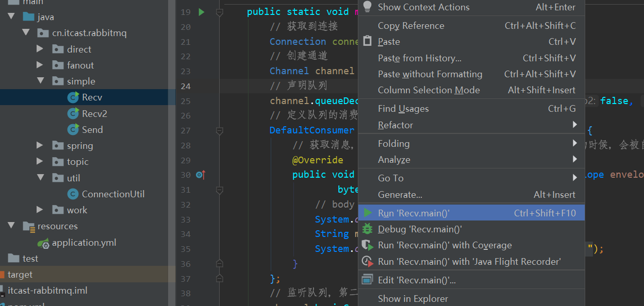
Task: Click the work package folder icon
Action: 58,210
